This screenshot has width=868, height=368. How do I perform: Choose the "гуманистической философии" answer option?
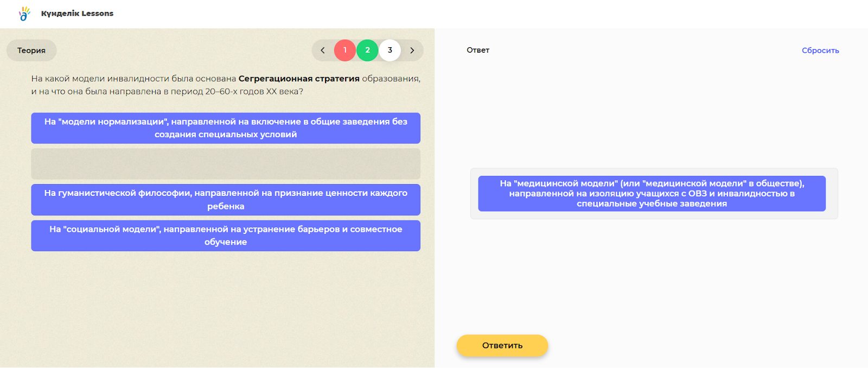pos(226,200)
